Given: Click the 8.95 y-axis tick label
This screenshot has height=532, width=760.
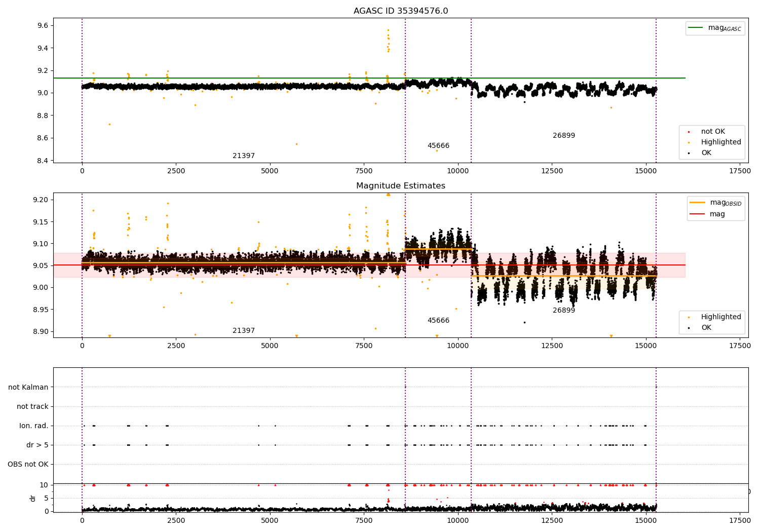Looking at the screenshot, I should [x=41, y=310].
